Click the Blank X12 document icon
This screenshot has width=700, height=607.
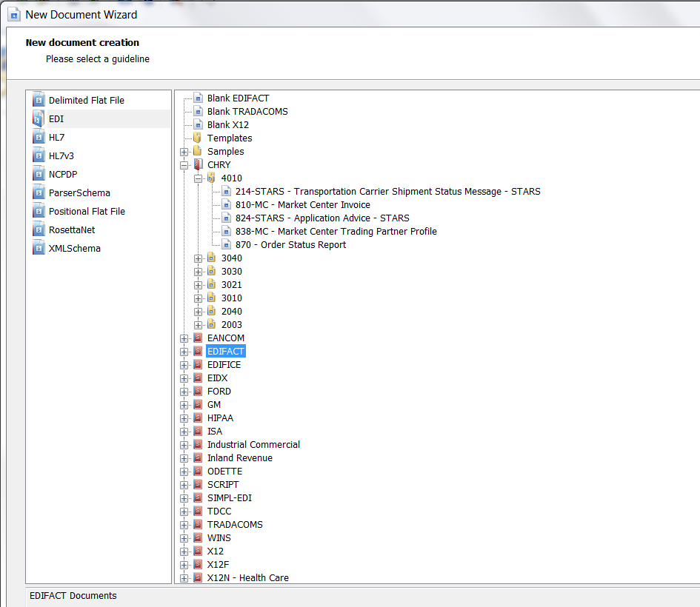[x=198, y=124]
